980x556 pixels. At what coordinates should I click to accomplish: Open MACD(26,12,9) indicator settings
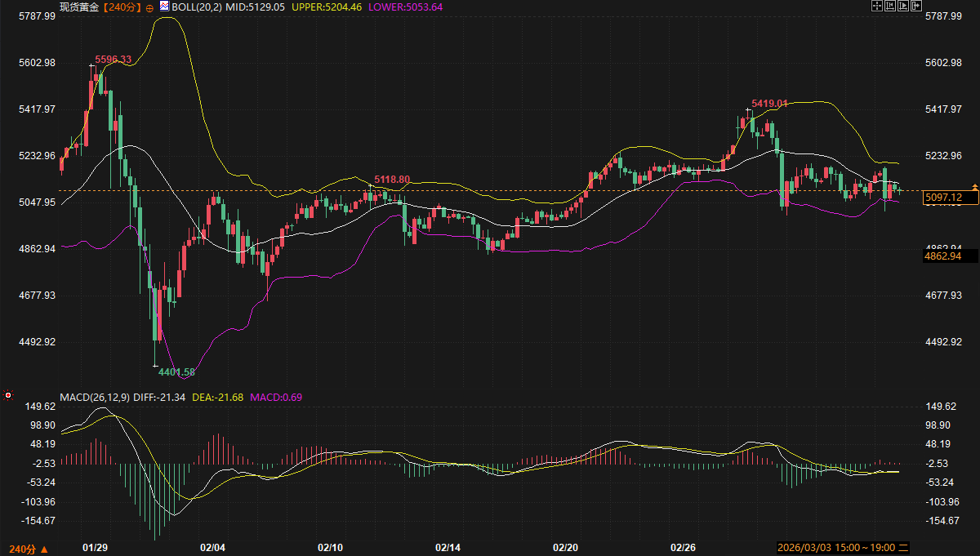[95, 398]
